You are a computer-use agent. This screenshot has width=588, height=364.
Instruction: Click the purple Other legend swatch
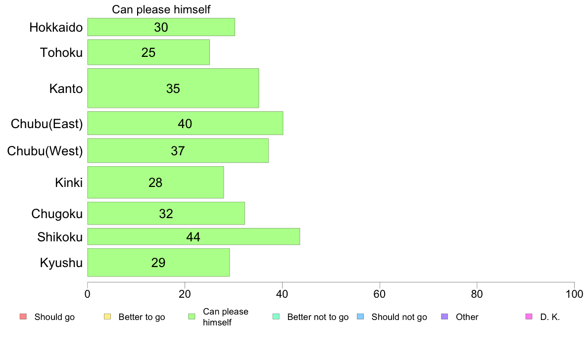tap(445, 317)
